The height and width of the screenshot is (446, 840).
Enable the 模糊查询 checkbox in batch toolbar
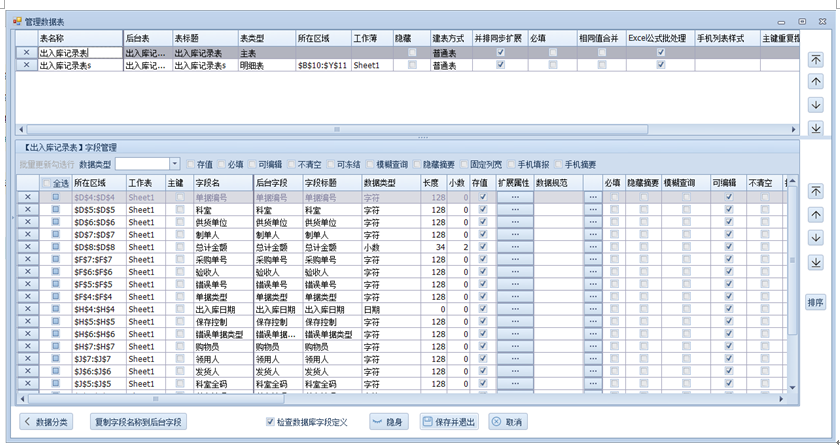370,164
